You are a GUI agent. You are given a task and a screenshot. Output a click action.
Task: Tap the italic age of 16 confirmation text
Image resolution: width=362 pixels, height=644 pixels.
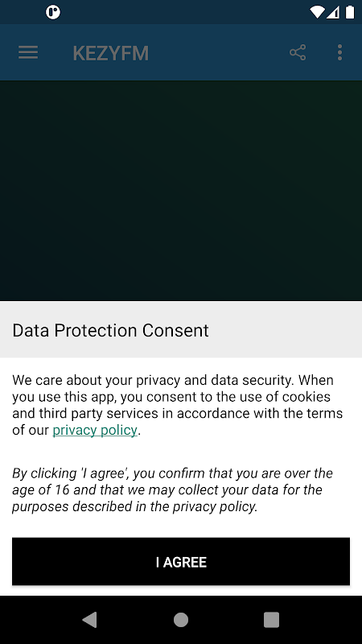click(x=172, y=489)
